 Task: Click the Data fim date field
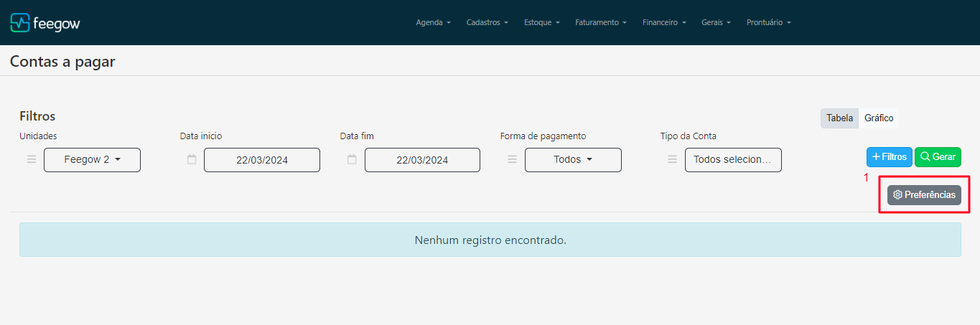pos(422,160)
